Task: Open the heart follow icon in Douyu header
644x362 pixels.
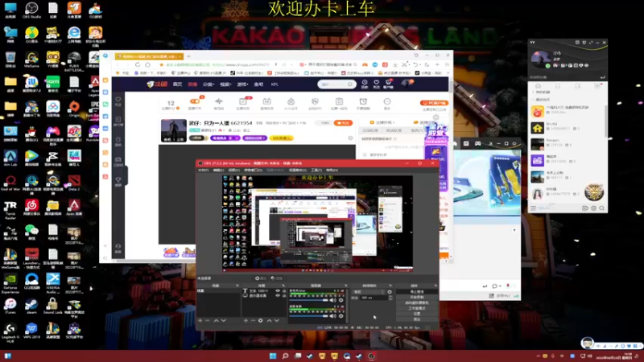Action: pos(376,84)
